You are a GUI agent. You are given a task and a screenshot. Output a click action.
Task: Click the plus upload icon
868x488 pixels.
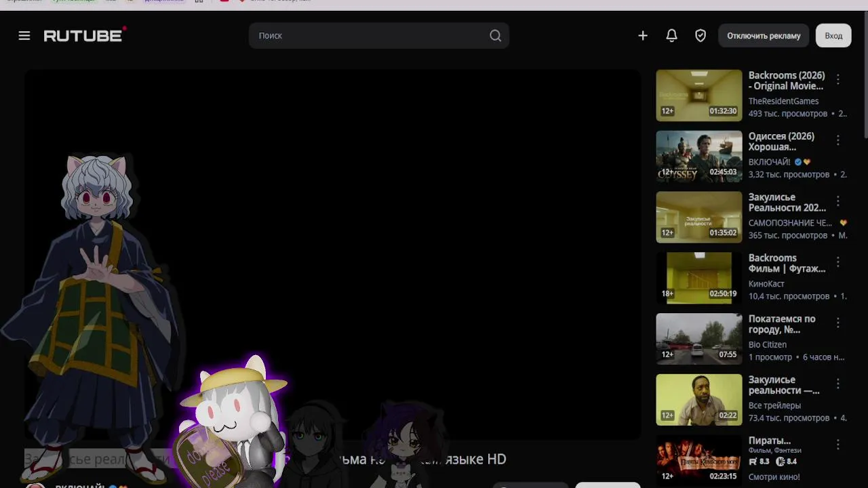[643, 36]
